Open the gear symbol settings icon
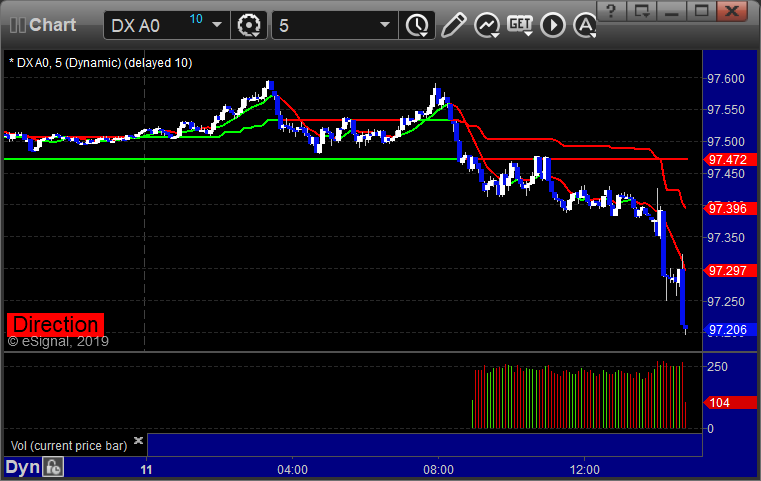Image resolution: width=761 pixels, height=481 pixels. [x=249, y=25]
